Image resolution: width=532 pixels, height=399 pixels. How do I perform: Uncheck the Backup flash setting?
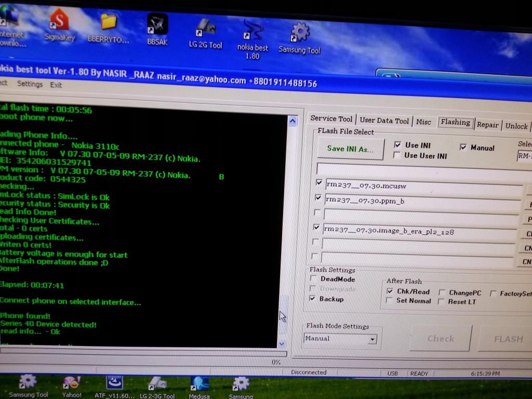point(312,299)
